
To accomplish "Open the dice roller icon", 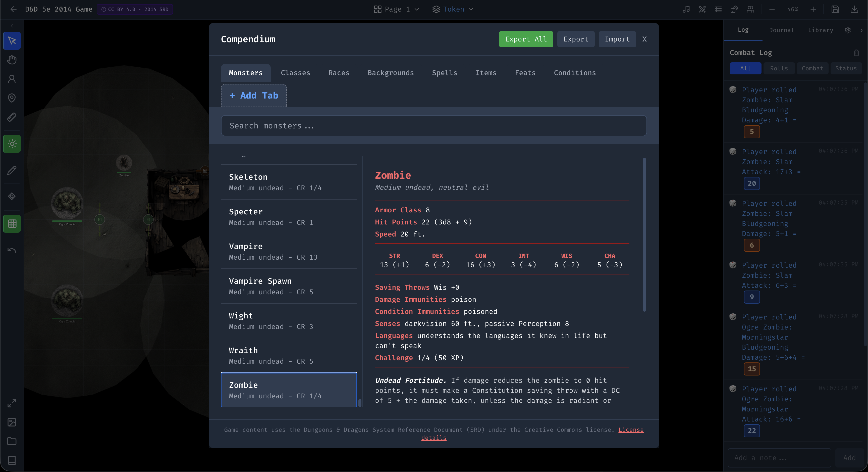I will point(734,10).
